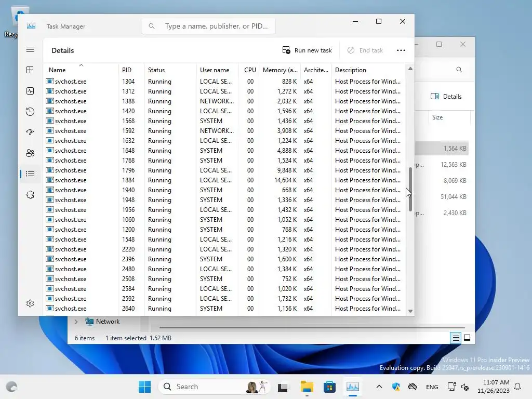
Task: Open the App history icon in sidebar
Action: click(30, 112)
